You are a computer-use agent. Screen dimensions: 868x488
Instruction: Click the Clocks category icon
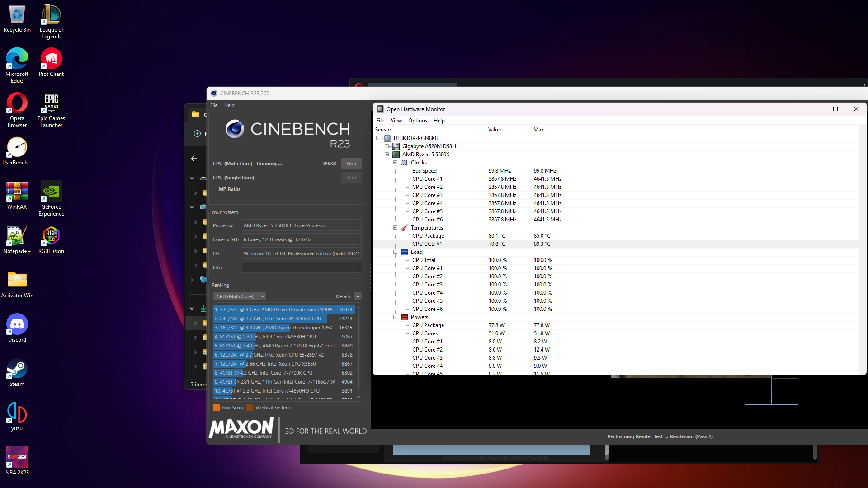[x=405, y=163]
